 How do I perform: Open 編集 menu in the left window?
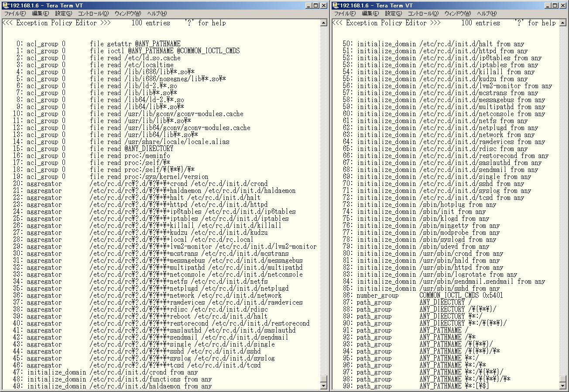[40, 14]
